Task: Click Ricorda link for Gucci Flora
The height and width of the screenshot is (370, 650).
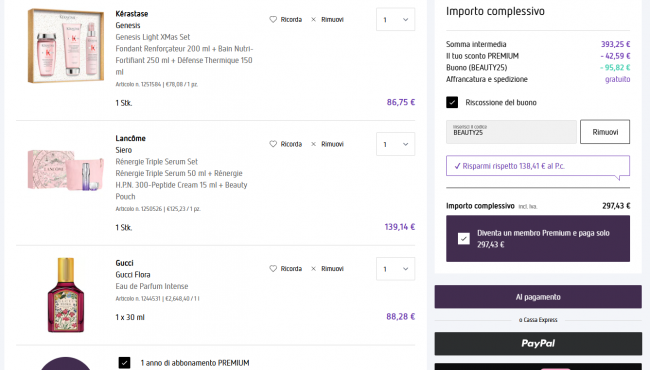Action: (x=291, y=269)
